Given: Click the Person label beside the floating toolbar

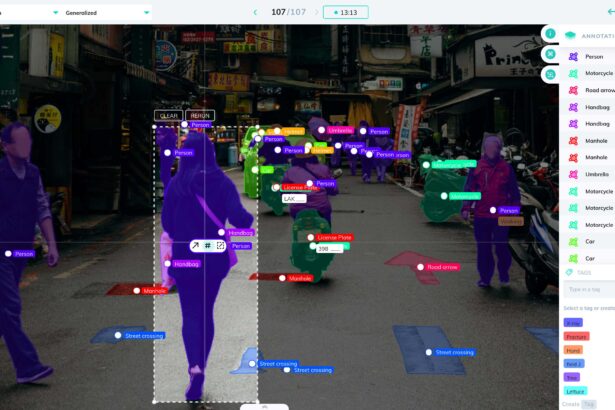Looking at the screenshot, I should point(241,246).
